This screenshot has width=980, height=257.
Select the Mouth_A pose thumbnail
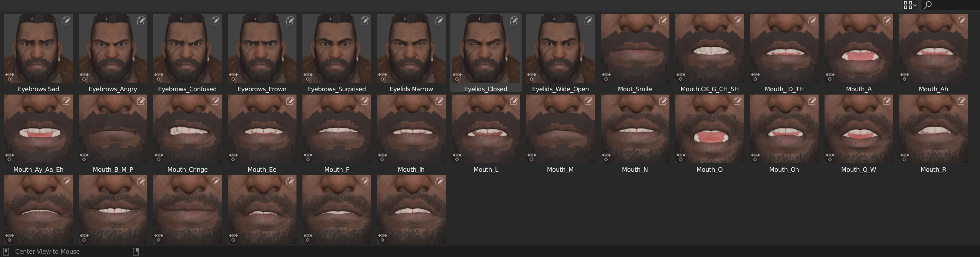[x=858, y=49]
